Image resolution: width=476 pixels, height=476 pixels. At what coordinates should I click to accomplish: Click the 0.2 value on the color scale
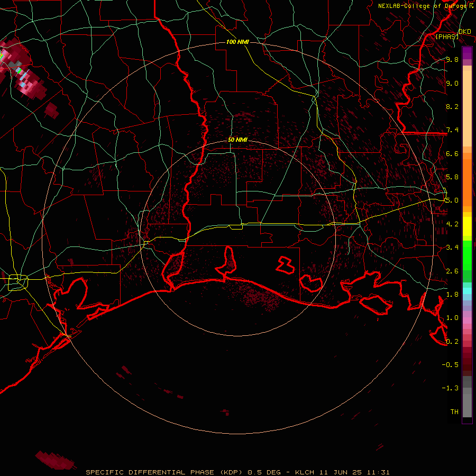(x=452, y=341)
